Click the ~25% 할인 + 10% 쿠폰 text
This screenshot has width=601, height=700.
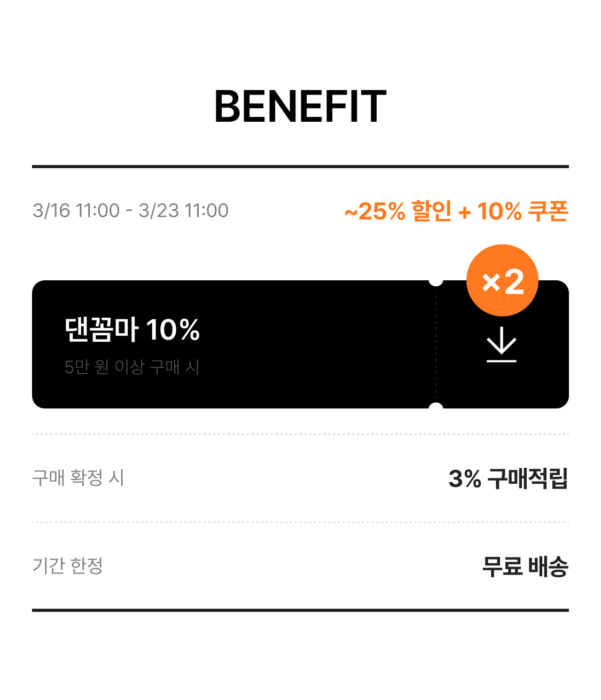tap(456, 211)
